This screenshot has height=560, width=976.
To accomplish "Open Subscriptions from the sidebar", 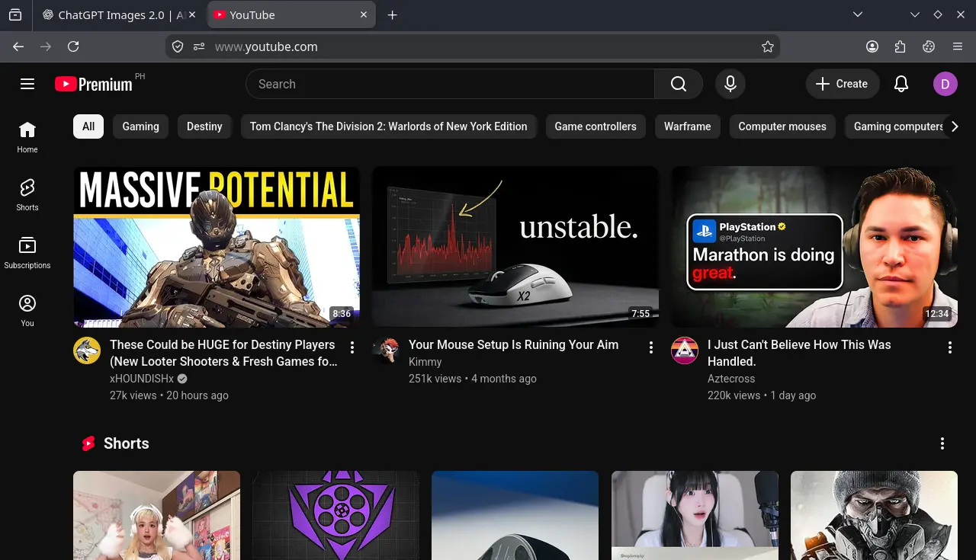I will point(27,253).
